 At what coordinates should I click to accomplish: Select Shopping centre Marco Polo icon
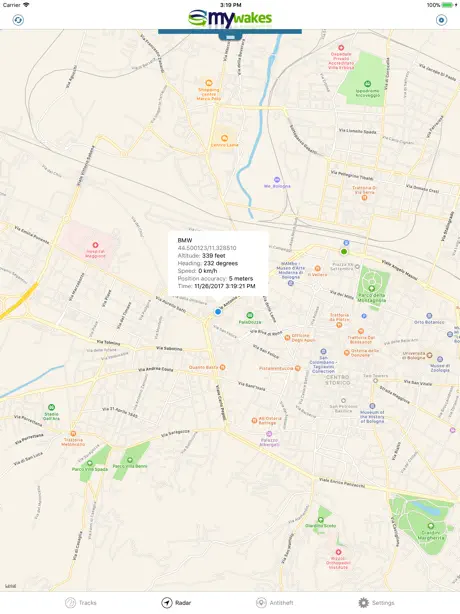coord(209,83)
